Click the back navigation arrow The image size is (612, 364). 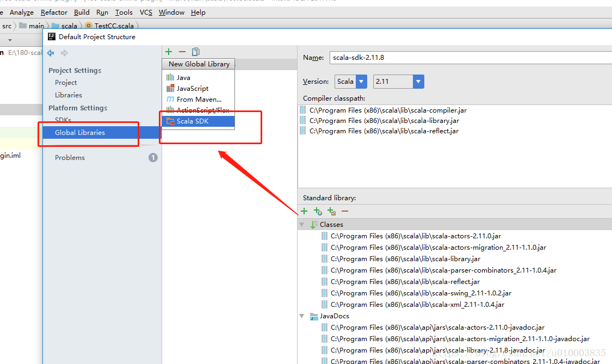pos(51,53)
